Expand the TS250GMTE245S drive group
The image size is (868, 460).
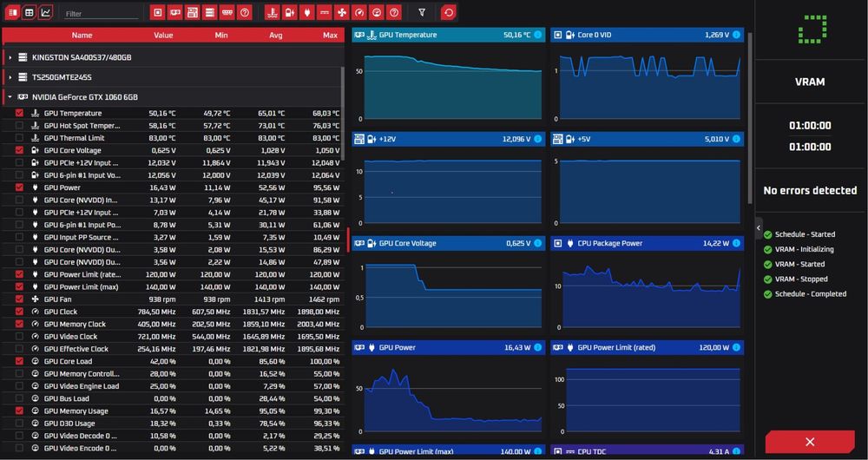(x=10, y=77)
